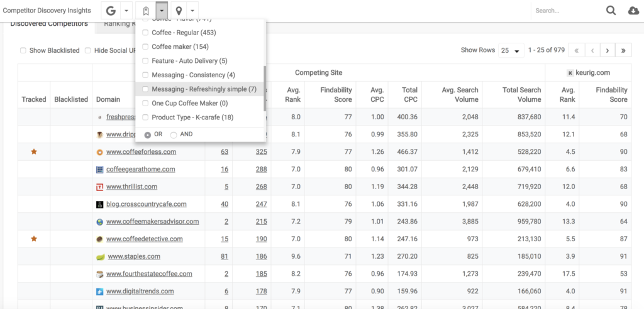Image resolution: width=644 pixels, height=309 pixels.
Task: Click tracked star for coffeeforless.com
Action: (x=34, y=151)
